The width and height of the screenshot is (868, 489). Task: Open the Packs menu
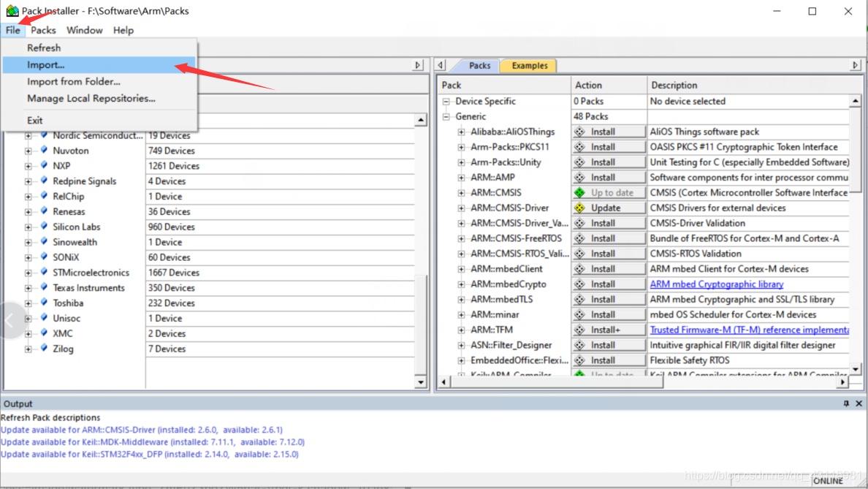[43, 30]
